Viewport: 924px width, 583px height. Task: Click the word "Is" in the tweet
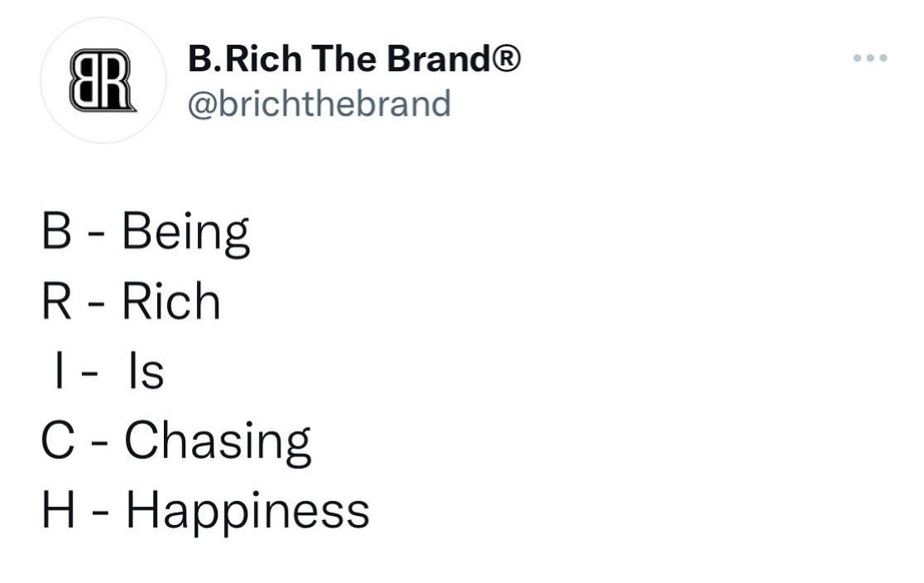click(145, 371)
